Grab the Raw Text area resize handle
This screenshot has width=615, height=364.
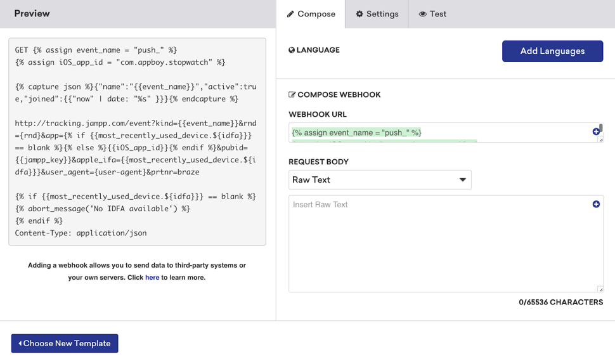(x=600, y=289)
